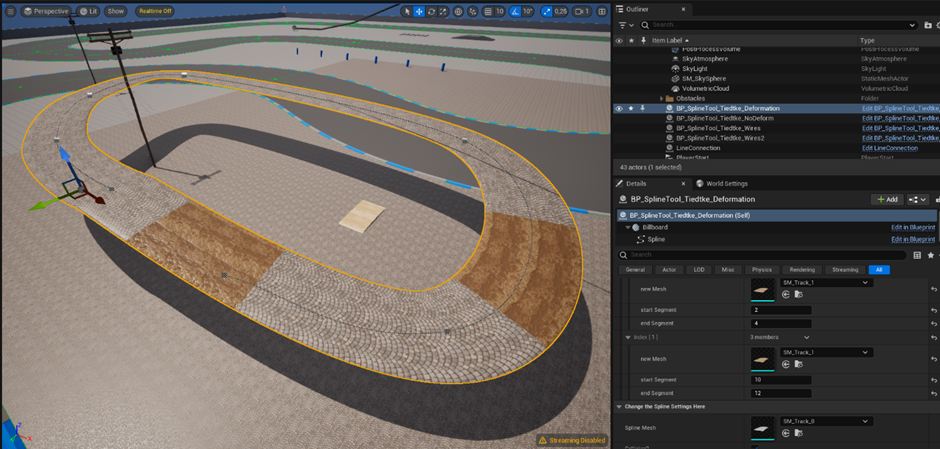This screenshot has height=449, width=940.
Task: Open the Spline Mesh SM_Track_0 dropdown
Action: tap(824, 422)
